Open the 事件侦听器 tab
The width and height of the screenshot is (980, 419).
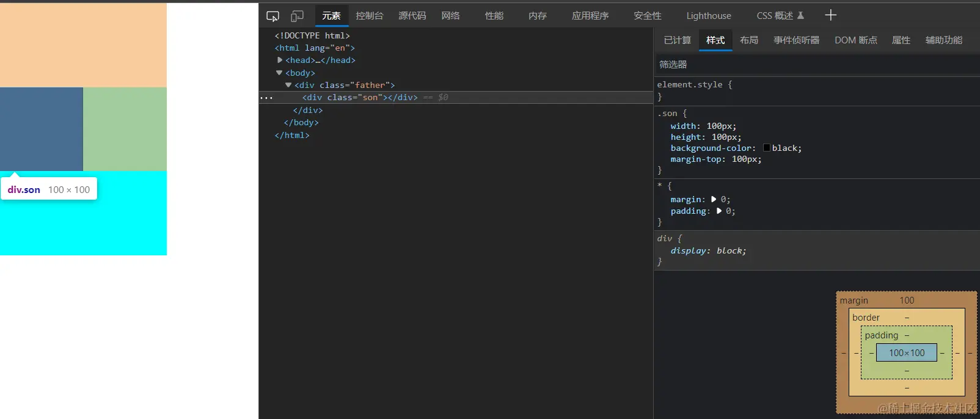tap(796, 40)
